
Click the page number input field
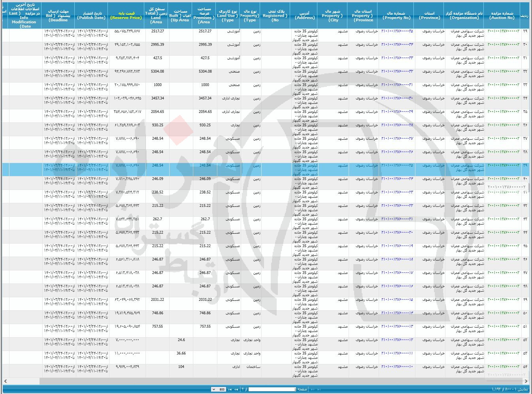pos(272,390)
